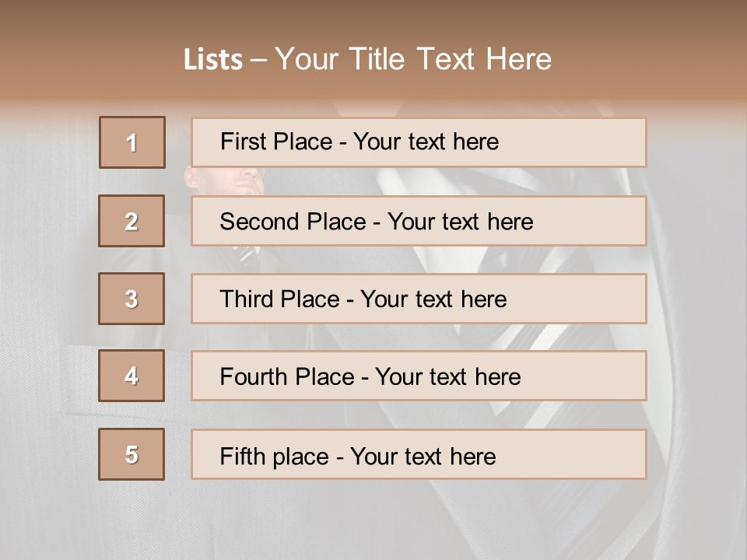Click the striped necktie in background image
747x560 pixels.
point(247,257)
